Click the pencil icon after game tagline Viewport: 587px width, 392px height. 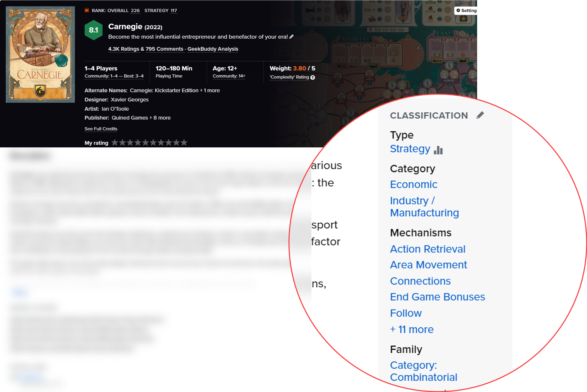pyautogui.click(x=292, y=37)
